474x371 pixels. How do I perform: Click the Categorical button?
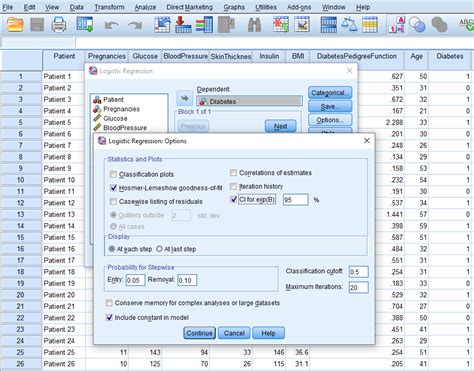point(330,93)
